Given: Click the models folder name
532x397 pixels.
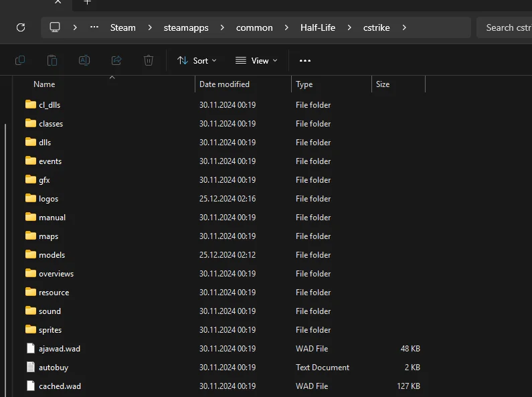Looking at the screenshot, I should (x=52, y=255).
